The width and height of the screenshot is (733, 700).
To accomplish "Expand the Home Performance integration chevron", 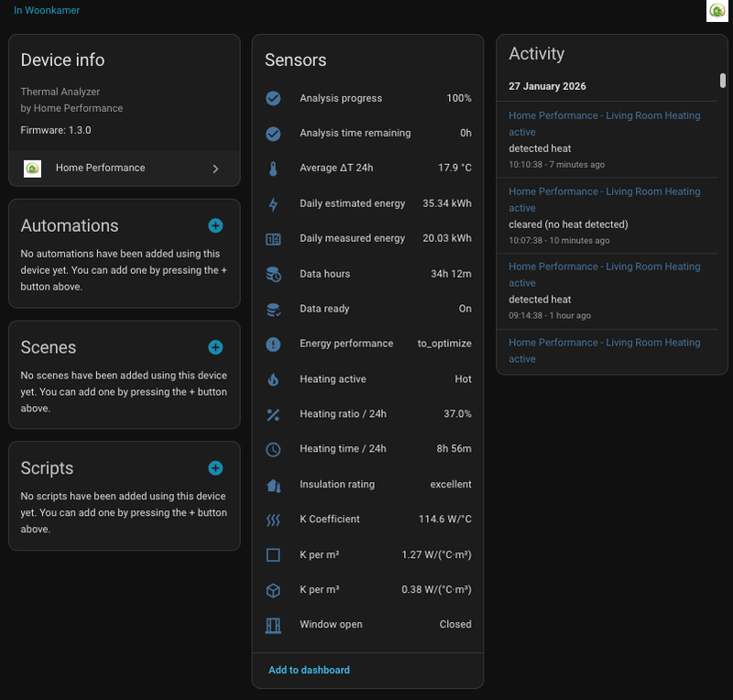I will (x=215, y=169).
